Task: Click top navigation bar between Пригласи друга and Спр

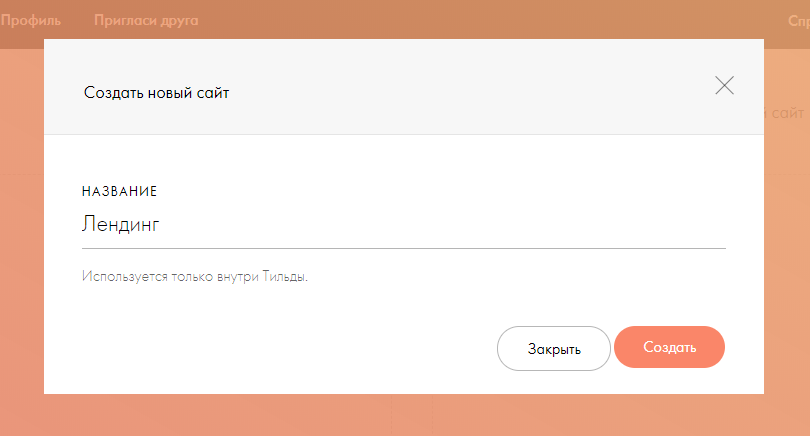Action: tap(491, 21)
